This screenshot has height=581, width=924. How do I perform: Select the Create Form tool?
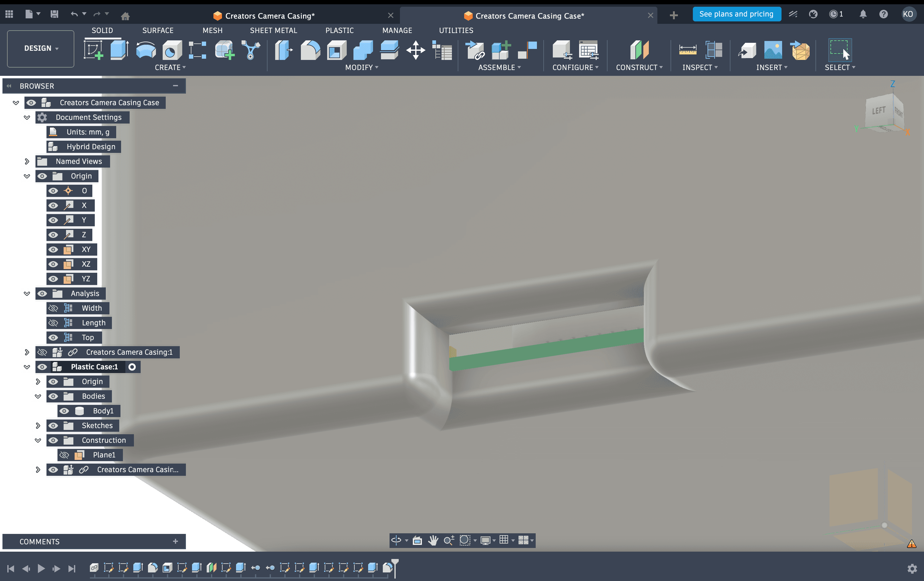tap(224, 50)
